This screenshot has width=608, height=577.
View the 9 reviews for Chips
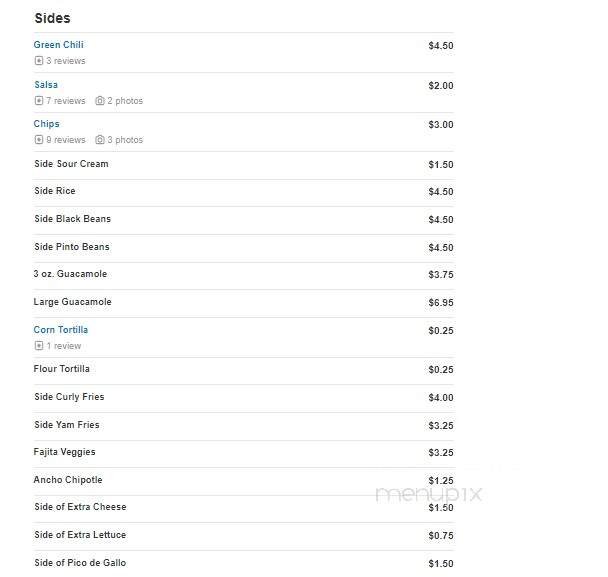click(66, 140)
